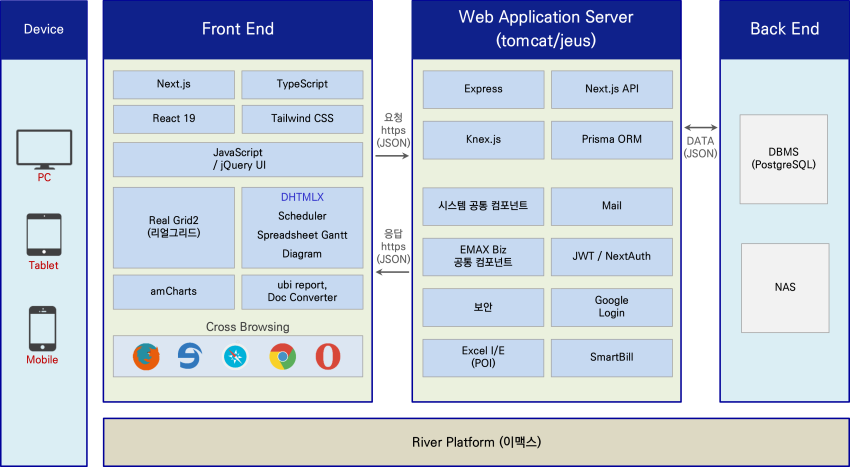Click the 요청 https (JSON) label
Viewport: 850px width, 467px height.
393,131
